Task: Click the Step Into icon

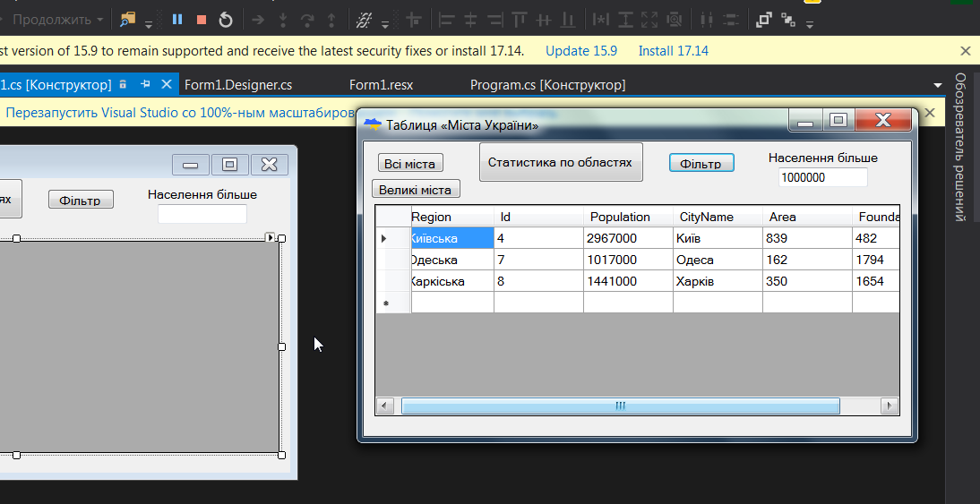Action: pyautogui.click(x=283, y=20)
